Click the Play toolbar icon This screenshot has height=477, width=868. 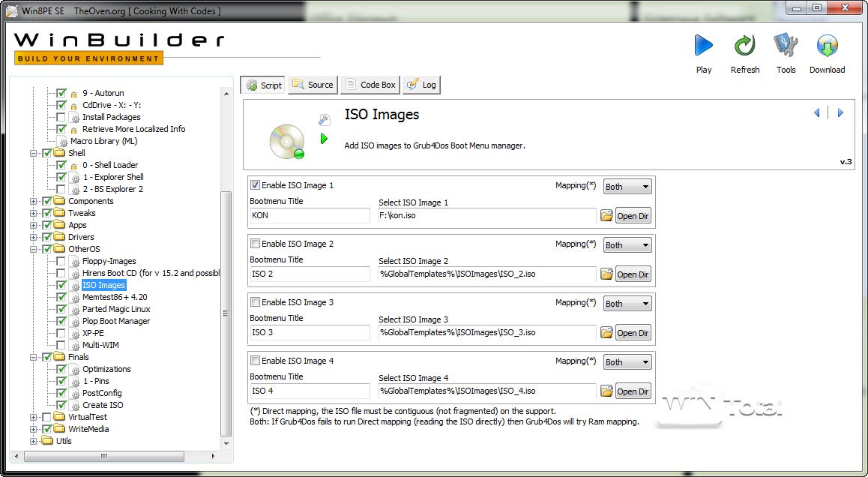[703, 46]
